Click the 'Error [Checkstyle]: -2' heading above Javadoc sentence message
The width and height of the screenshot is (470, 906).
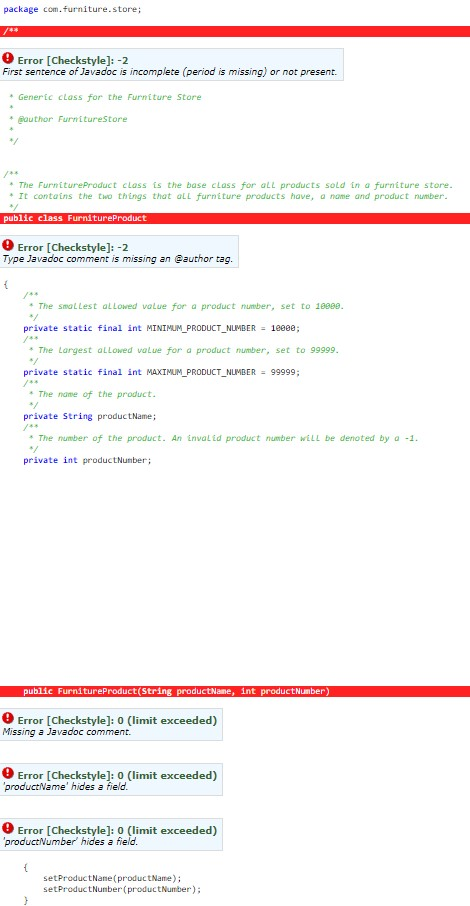click(73, 60)
